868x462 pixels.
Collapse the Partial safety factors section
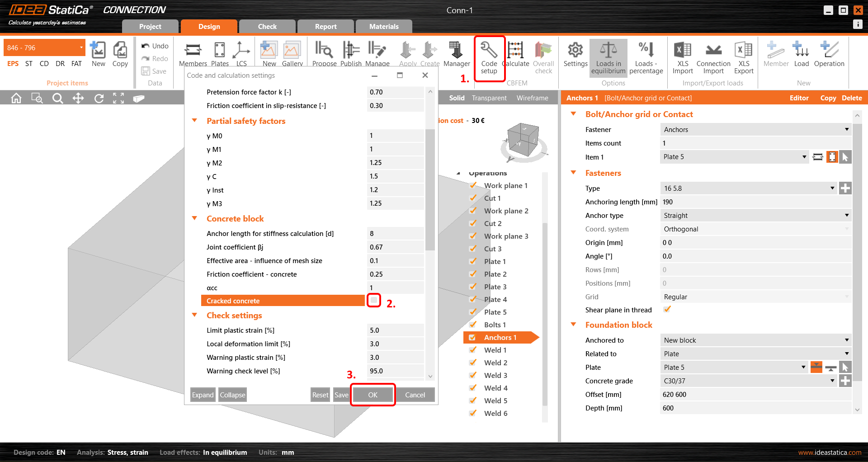(195, 121)
